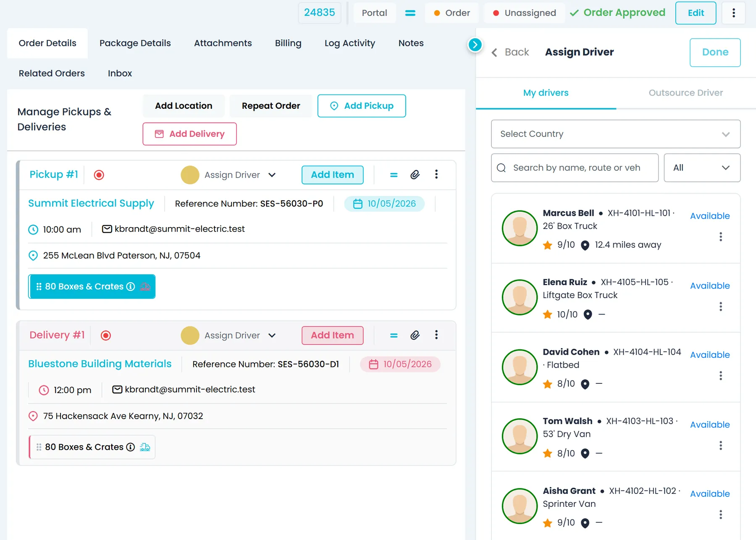
Task: Open the Summit Electrical Supply link
Action: tap(91, 203)
